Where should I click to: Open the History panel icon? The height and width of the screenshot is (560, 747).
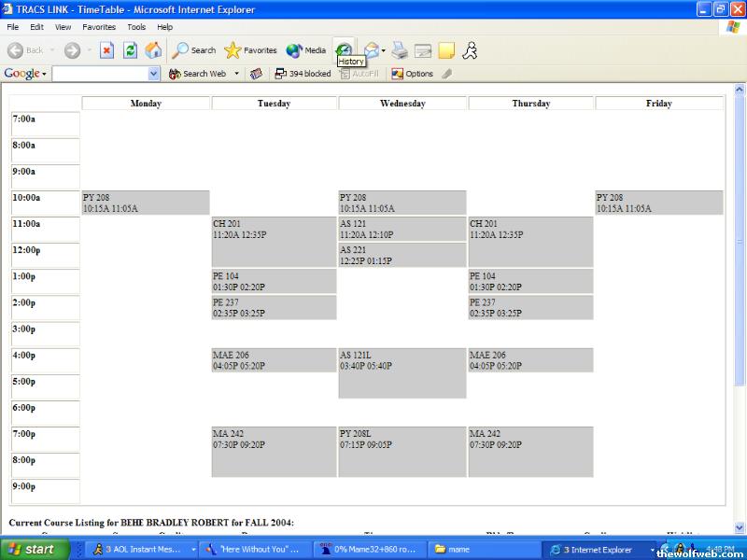[x=345, y=49]
